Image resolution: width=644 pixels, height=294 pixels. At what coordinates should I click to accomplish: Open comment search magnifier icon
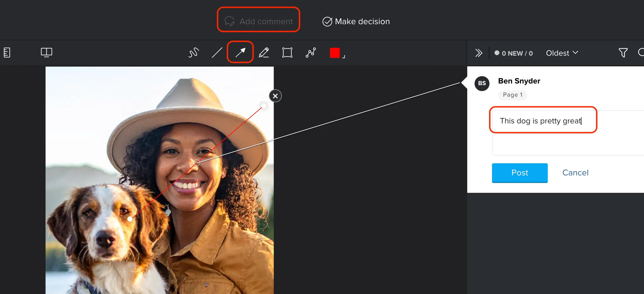tap(641, 52)
